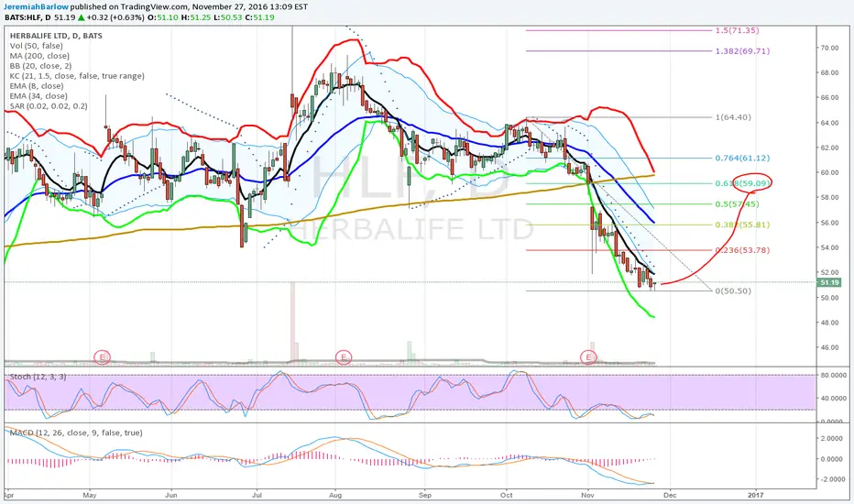Select the EMA (8, close) indicator label

pyautogui.click(x=37, y=86)
